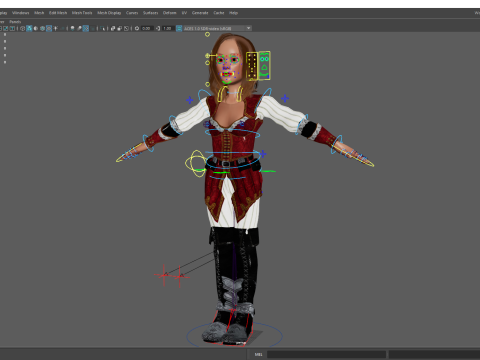Click the gate mask icon in panel toolbar

pyautogui.click(x=6, y=28)
